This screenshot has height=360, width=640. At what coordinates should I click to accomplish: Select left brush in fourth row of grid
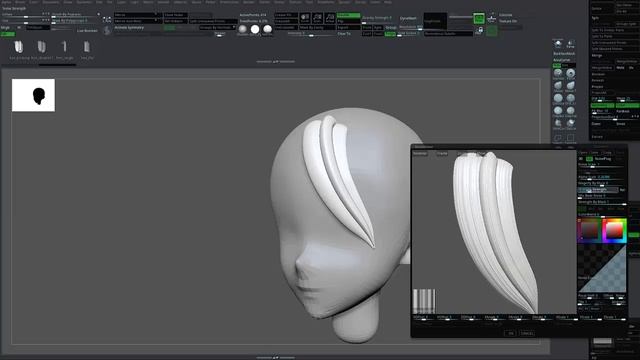(x=558, y=111)
